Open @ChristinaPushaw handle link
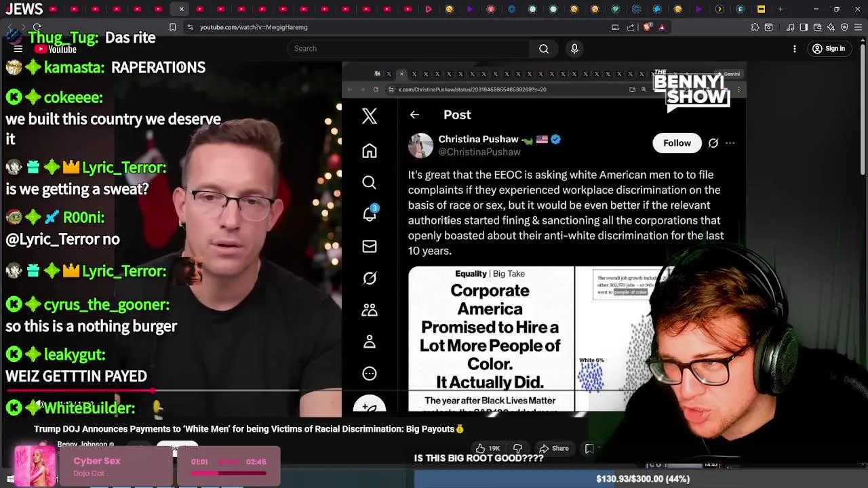The width and height of the screenshot is (868, 488). (x=479, y=152)
